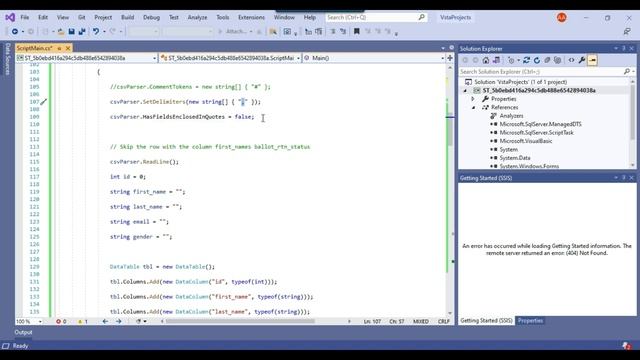Click Sync with Active Document in Solution Explorer
Screen dimensions: 640x360
pos(527,60)
